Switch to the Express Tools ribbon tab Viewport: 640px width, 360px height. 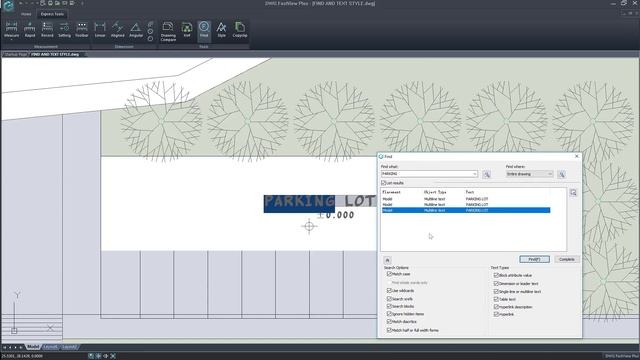52,14
